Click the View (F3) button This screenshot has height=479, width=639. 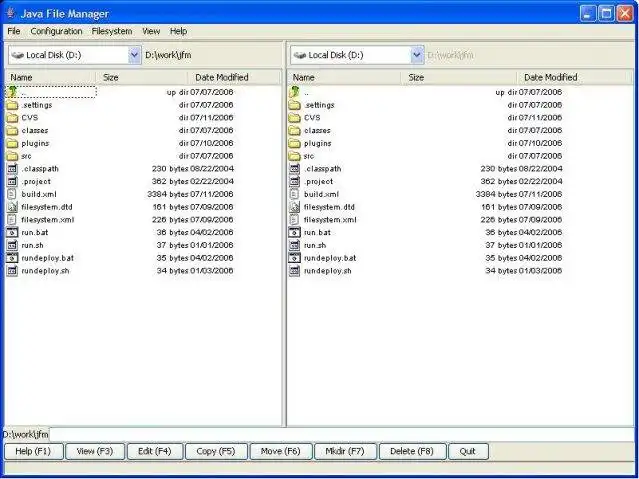(95, 451)
